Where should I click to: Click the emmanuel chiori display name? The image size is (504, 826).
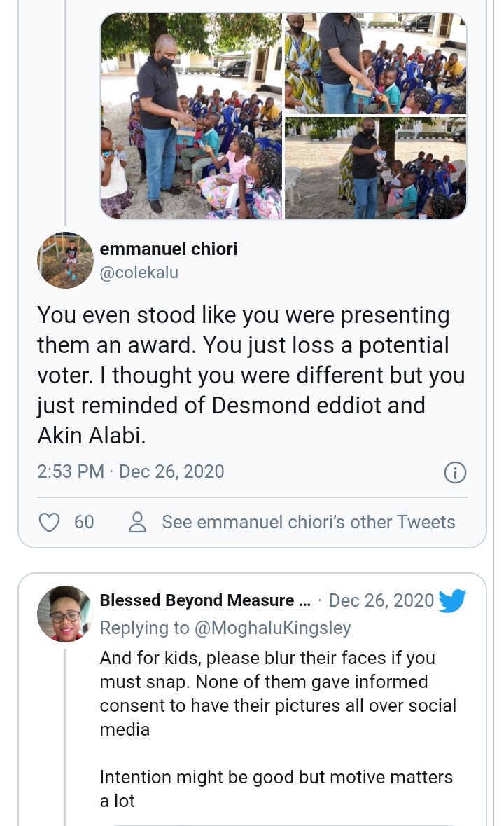169,249
